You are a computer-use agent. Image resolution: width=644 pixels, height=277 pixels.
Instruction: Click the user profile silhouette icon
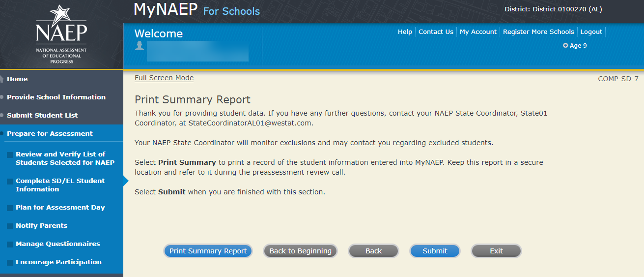tap(140, 46)
